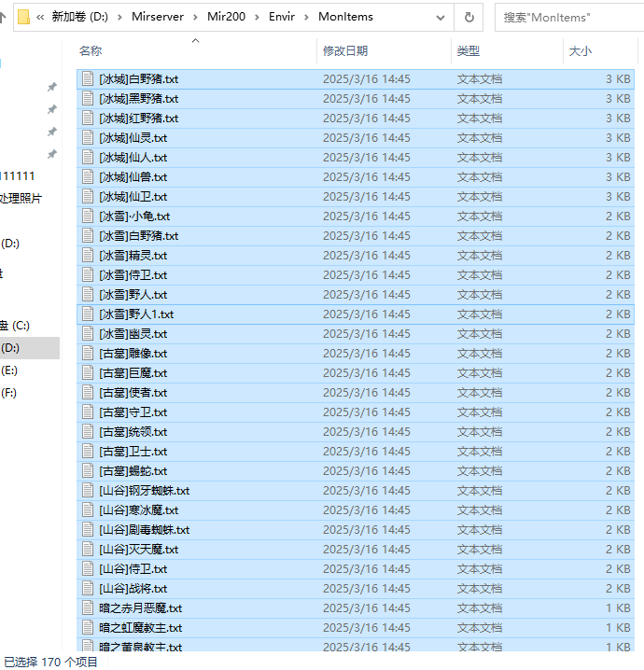
Task: Expand arrow after 新加卷 (D:) breadcrumb
Action: 119,17
